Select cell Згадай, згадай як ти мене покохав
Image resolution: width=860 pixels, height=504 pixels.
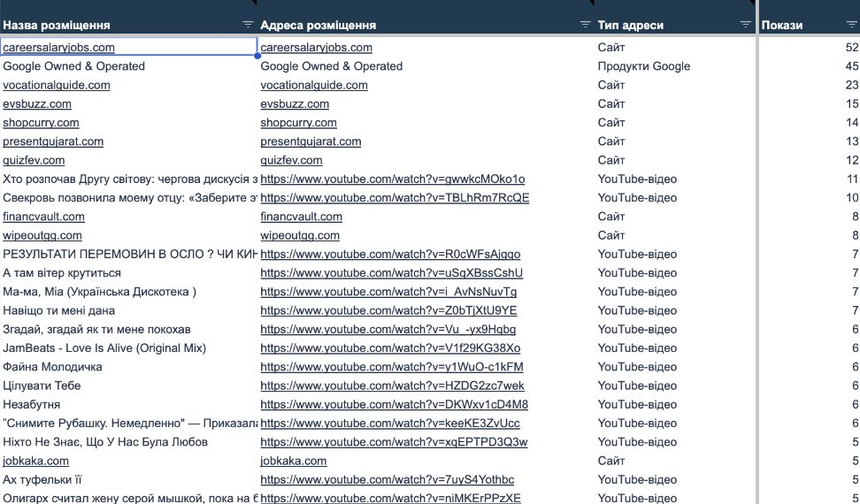click(128, 329)
